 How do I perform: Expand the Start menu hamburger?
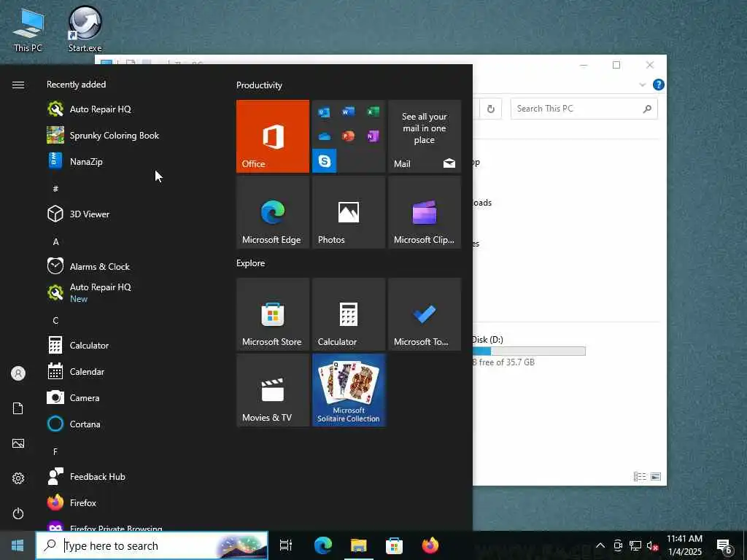pos(18,85)
